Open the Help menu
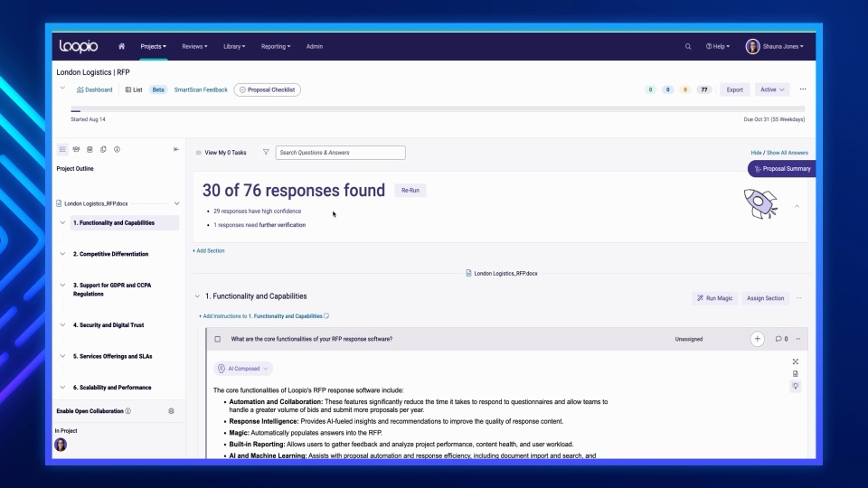Viewport: 868px width, 488px height. click(x=718, y=46)
